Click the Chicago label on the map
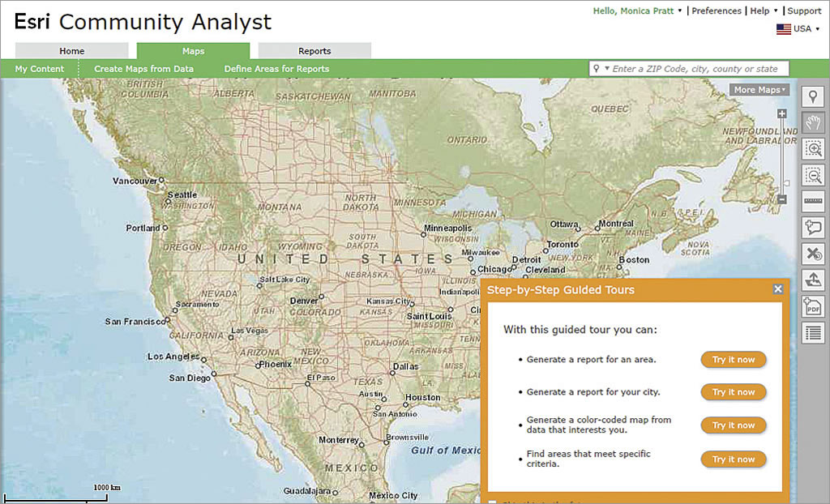830x504 pixels. pos(495,269)
